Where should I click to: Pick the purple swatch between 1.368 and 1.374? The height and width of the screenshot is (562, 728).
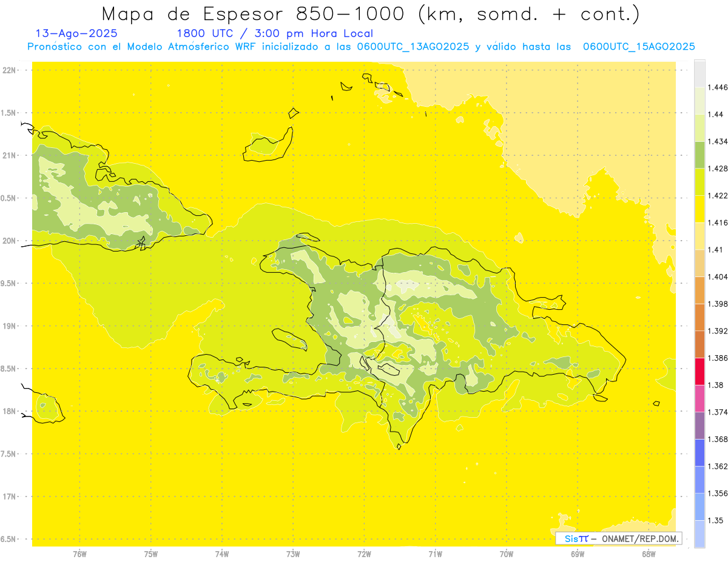(x=699, y=426)
